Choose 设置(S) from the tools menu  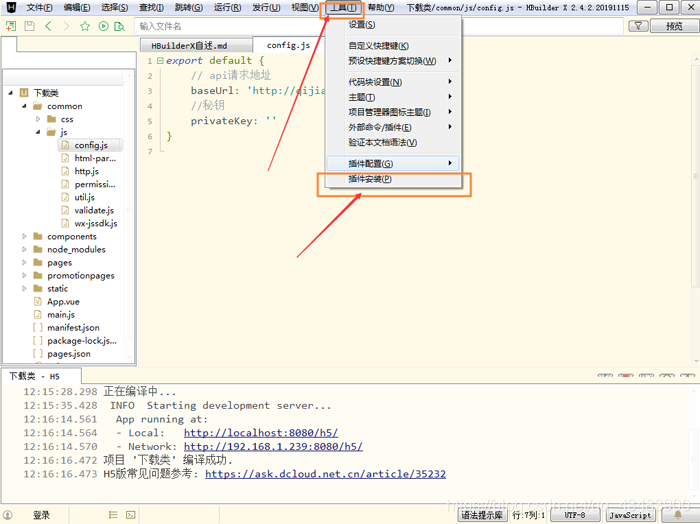[x=393, y=25]
